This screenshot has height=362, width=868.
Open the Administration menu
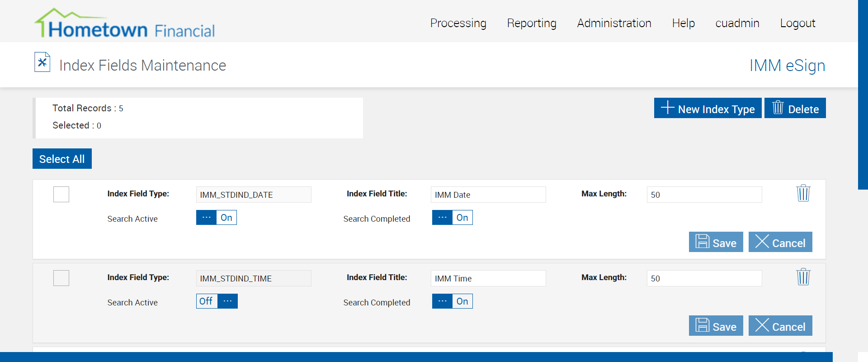pyautogui.click(x=614, y=23)
